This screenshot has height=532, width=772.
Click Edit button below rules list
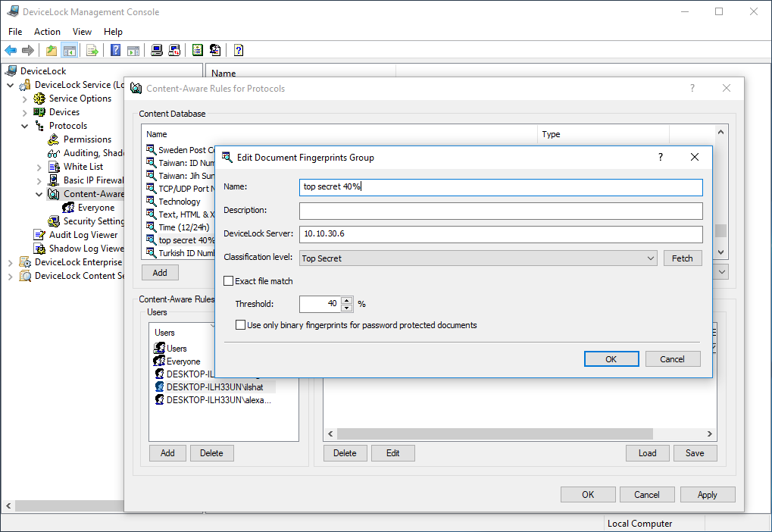coord(393,453)
